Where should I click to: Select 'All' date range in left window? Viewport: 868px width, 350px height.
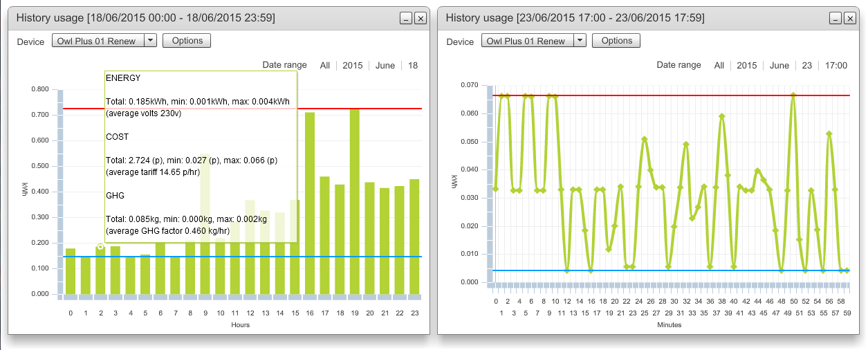324,66
